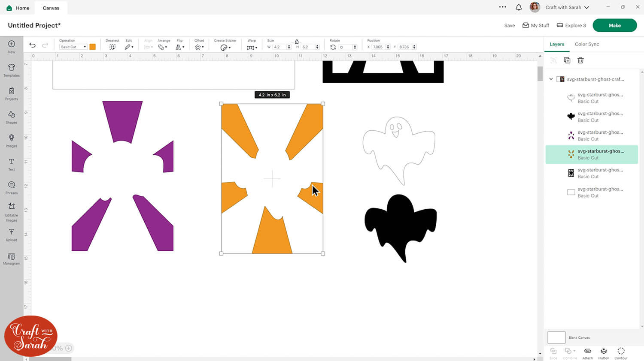Select the Upload tool
The image size is (644, 361).
[x=11, y=235]
